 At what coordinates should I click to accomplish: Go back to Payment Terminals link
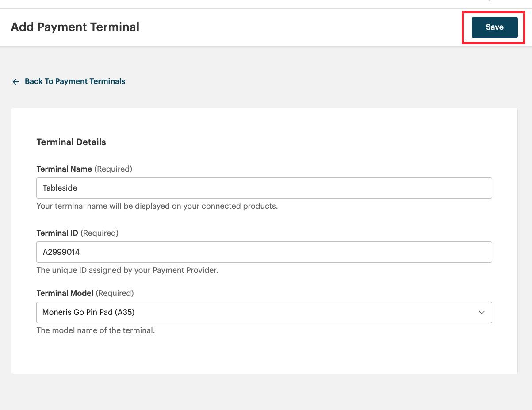click(75, 81)
